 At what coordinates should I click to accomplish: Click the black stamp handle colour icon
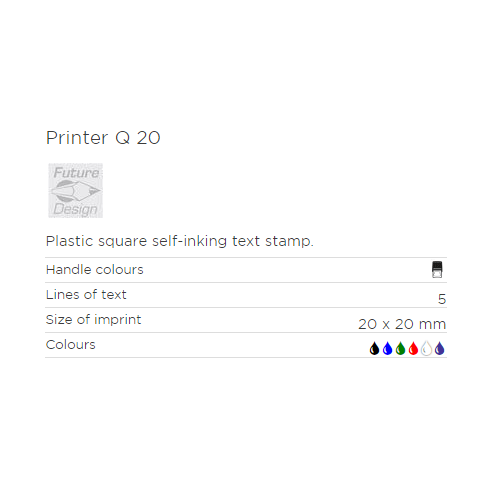tap(437, 269)
